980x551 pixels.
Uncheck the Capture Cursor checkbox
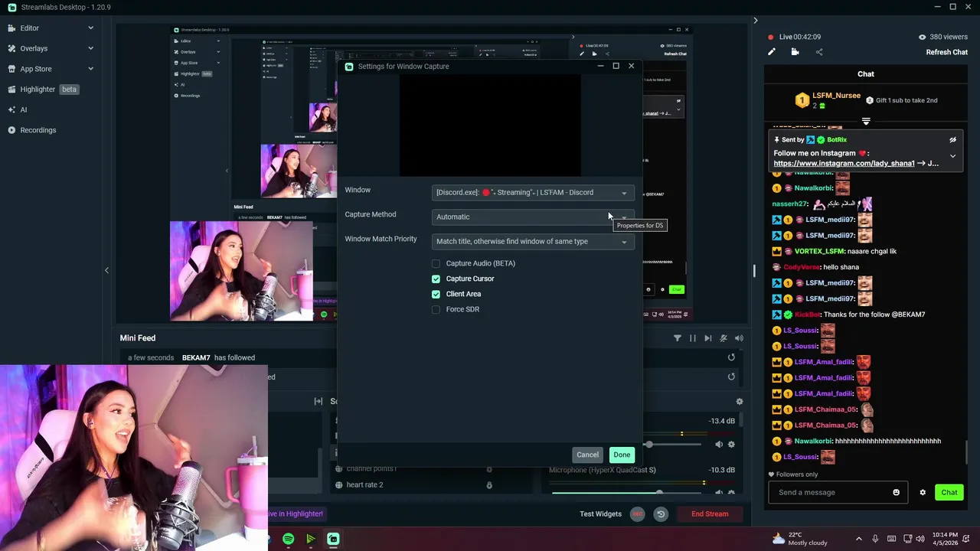point(436,279)
